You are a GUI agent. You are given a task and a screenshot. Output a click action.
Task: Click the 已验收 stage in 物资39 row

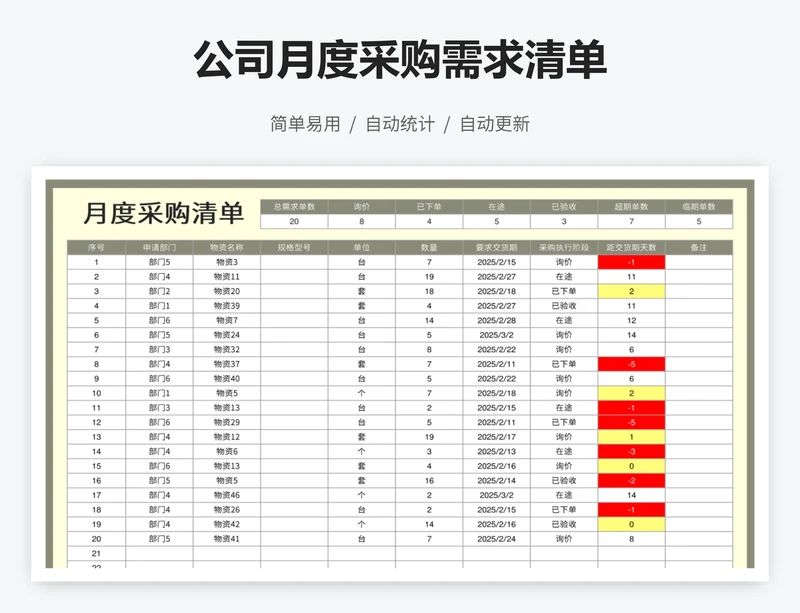(564, 306)
